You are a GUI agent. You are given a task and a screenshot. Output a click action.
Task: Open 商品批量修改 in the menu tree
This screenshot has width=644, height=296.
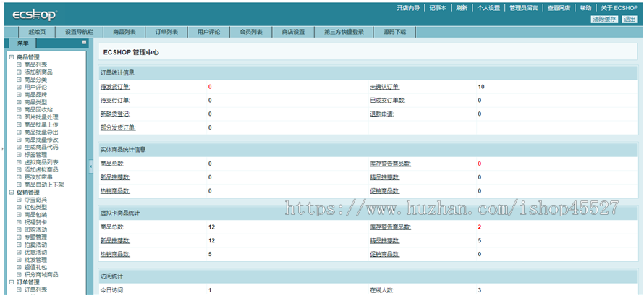coord(41,140)
